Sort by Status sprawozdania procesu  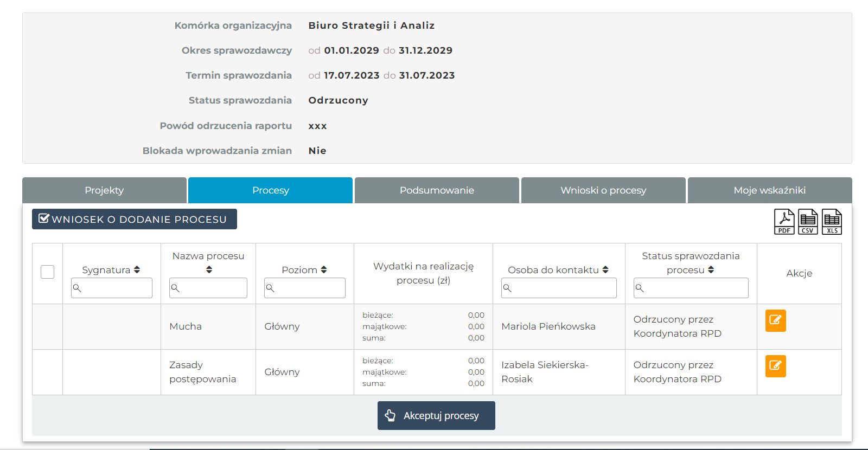[711, 269]
